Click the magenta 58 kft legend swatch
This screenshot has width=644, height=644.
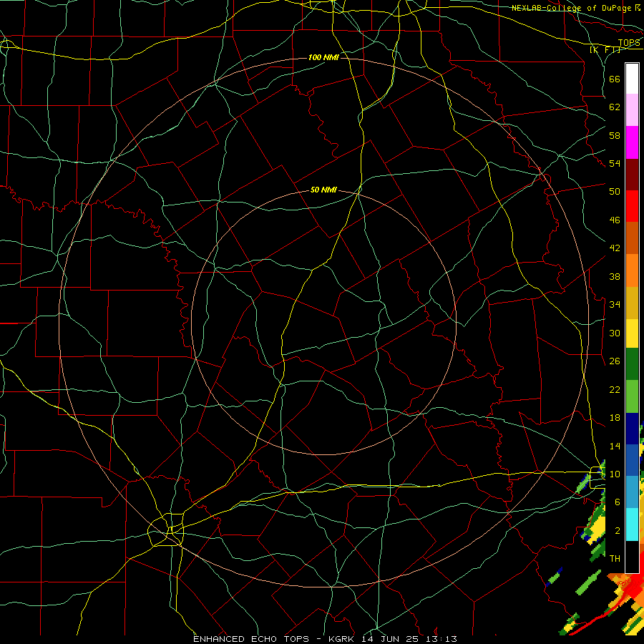[632, 142]
